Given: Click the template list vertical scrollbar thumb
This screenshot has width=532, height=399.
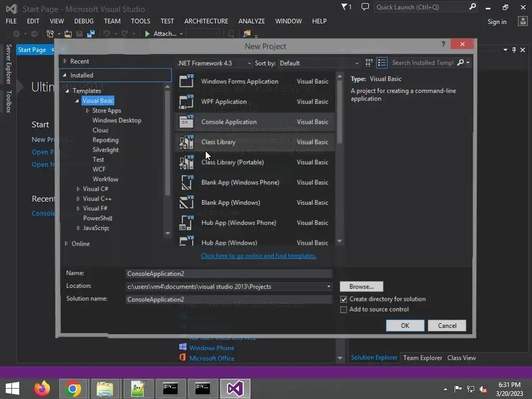Looking at the screenshot, I should pyautogui.click(x=340, y=111).
